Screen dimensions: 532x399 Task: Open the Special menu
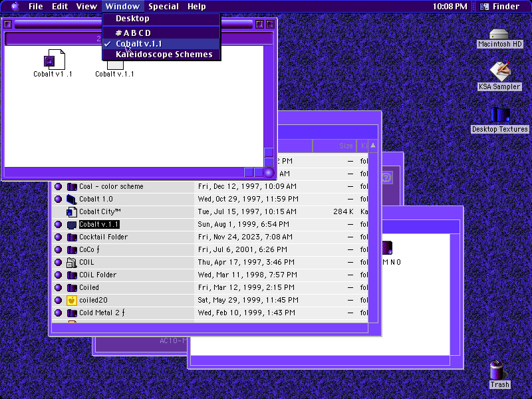pos(163,6)
